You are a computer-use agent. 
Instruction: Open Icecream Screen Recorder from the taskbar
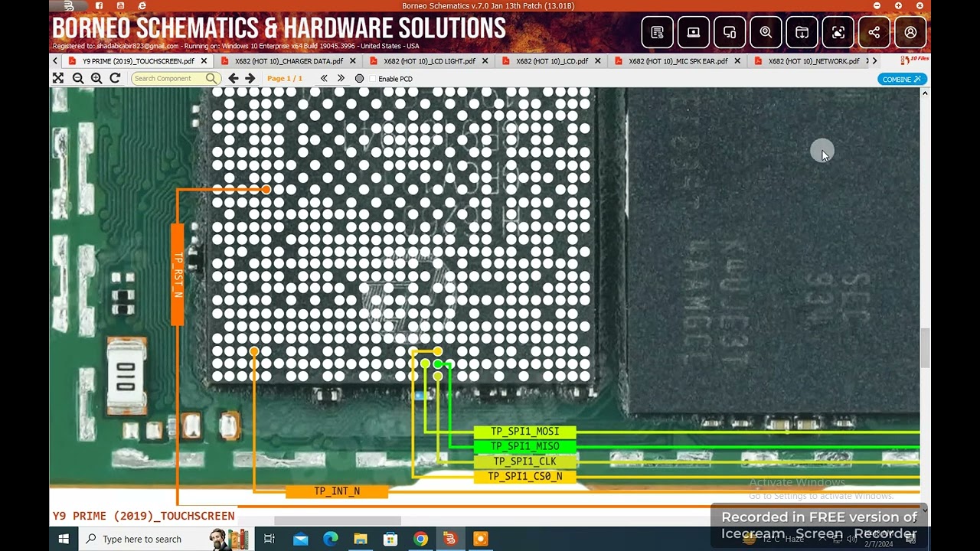[x=480, y=539]
